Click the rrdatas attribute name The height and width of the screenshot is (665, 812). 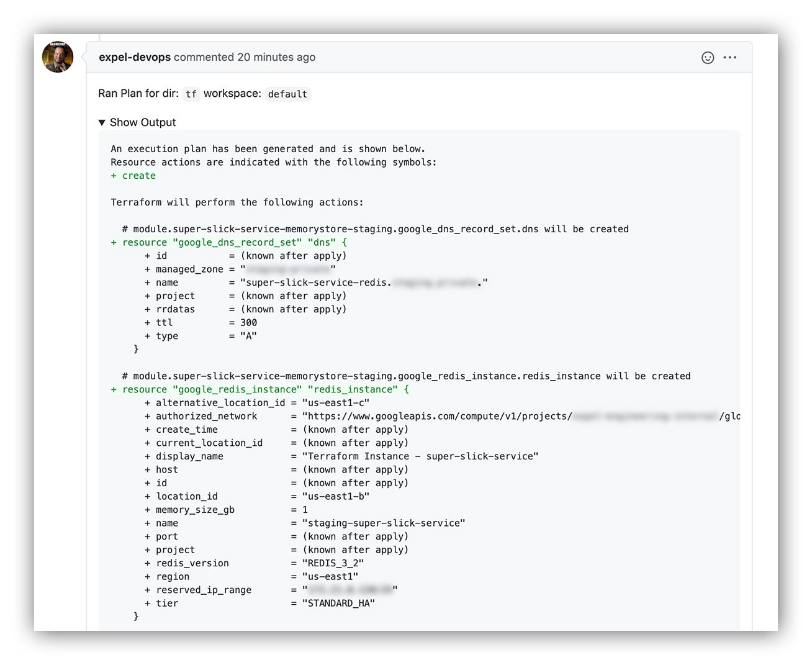click(x=175, y=309)
